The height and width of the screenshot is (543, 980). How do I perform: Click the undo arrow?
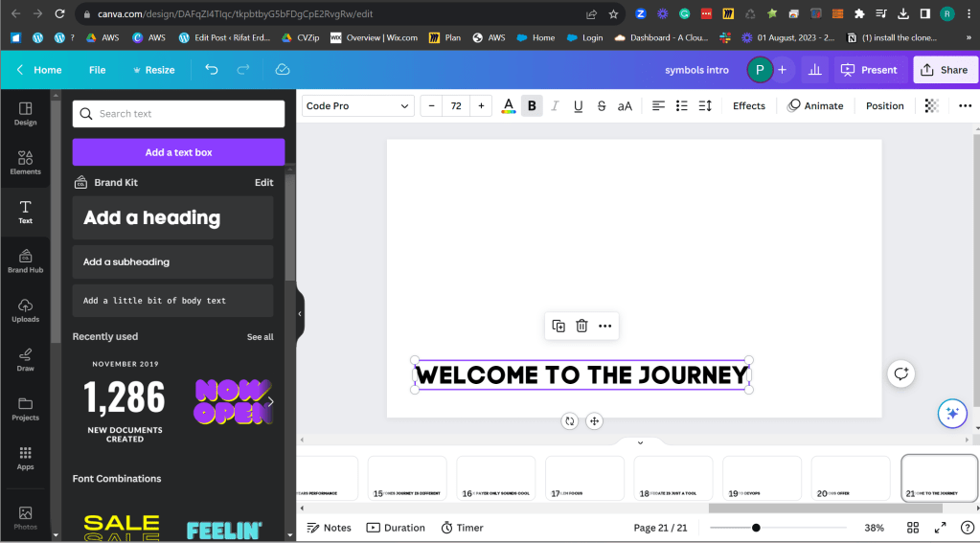pyautogui.click(x=212, y=70)
